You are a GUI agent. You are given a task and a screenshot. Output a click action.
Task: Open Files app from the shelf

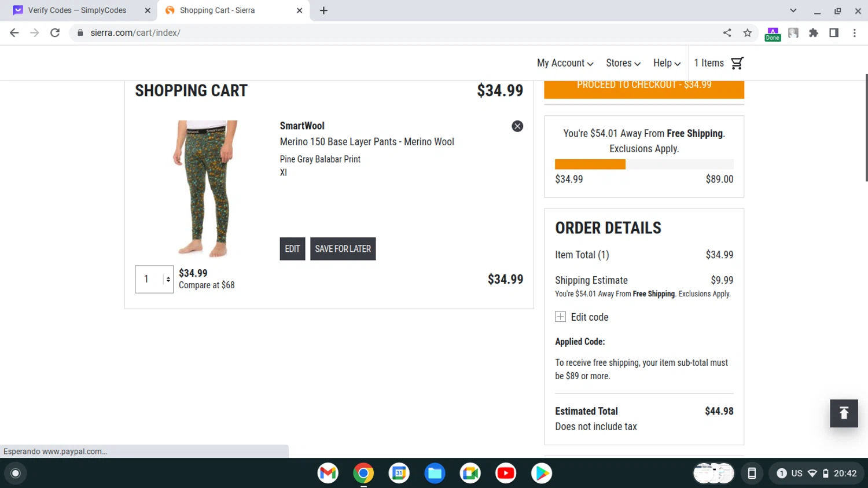(x=435, y=474)
